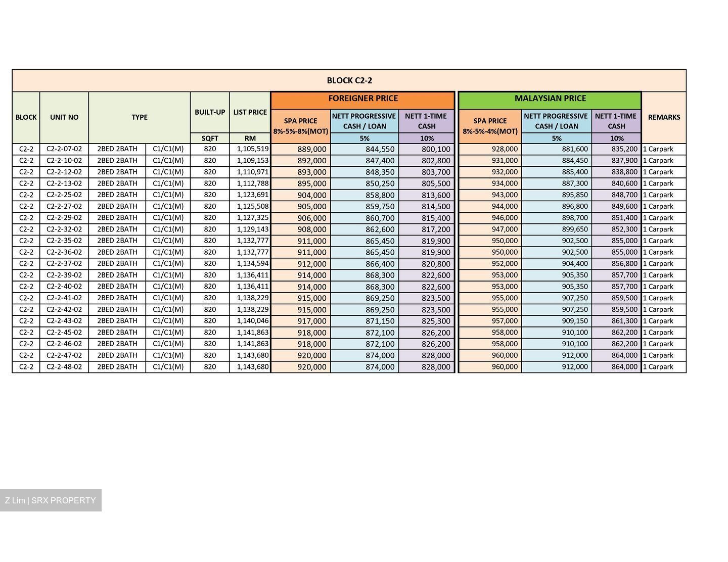728x562 pixels.
Task: Click nett 1-time cash value 813,600
Action: coord(436,195)
